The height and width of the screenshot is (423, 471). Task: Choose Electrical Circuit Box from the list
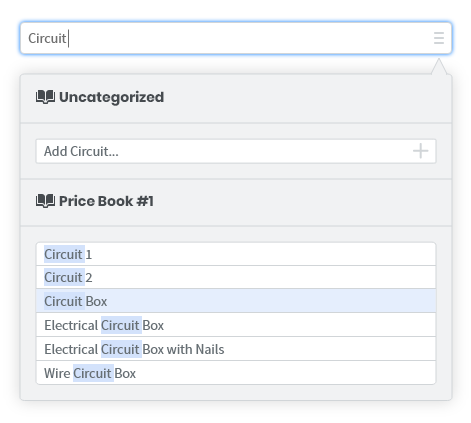(x=236, y=325)
